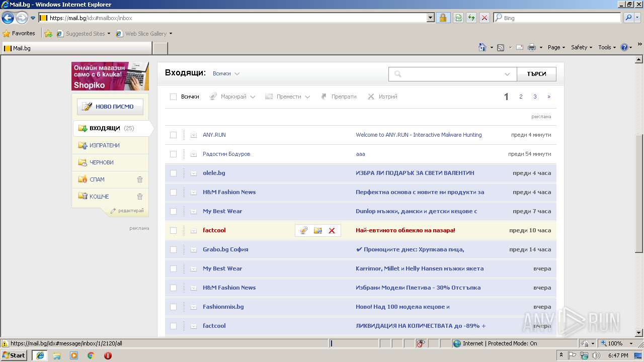Click the vertical scrollbar down arrow
This screenshot has height=362, width=644.
(639, 332)
